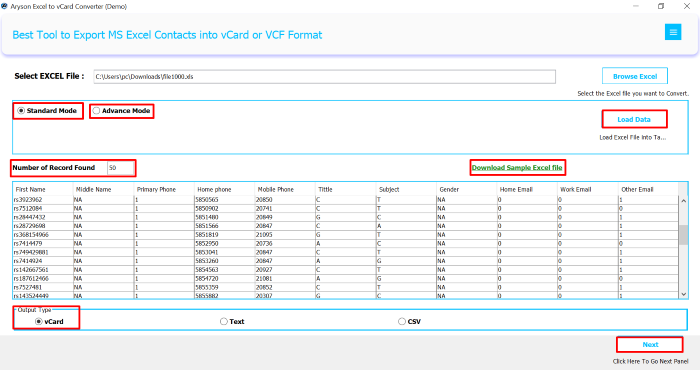Click the table scroll down arrow
700x370 pixels.
683,294
